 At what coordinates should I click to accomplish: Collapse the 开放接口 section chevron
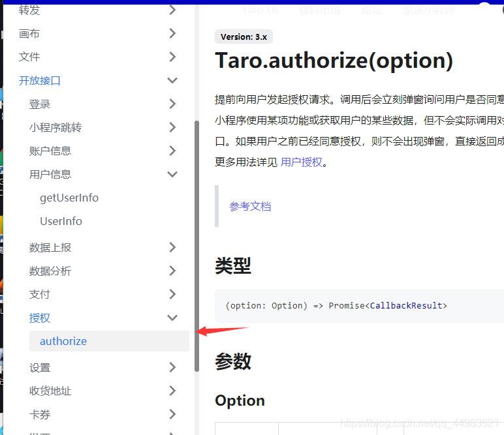pos(172,80)
